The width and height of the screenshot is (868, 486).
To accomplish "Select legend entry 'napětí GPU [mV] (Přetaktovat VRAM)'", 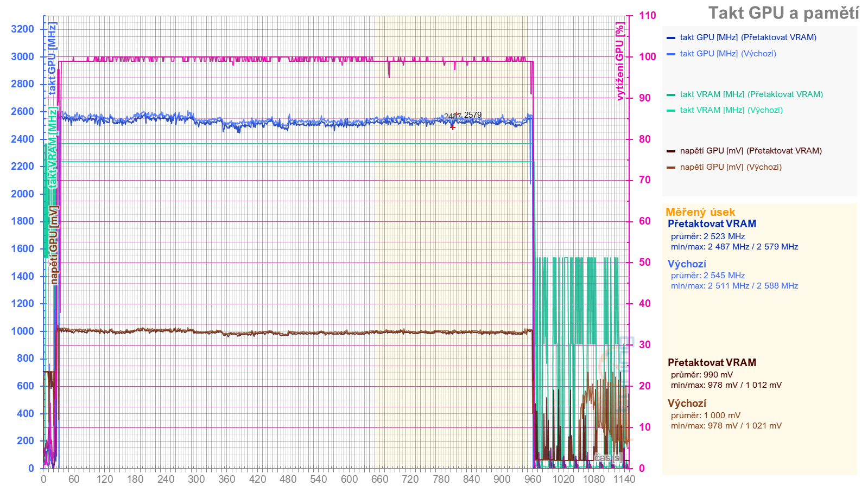I will tap(751, 151).
